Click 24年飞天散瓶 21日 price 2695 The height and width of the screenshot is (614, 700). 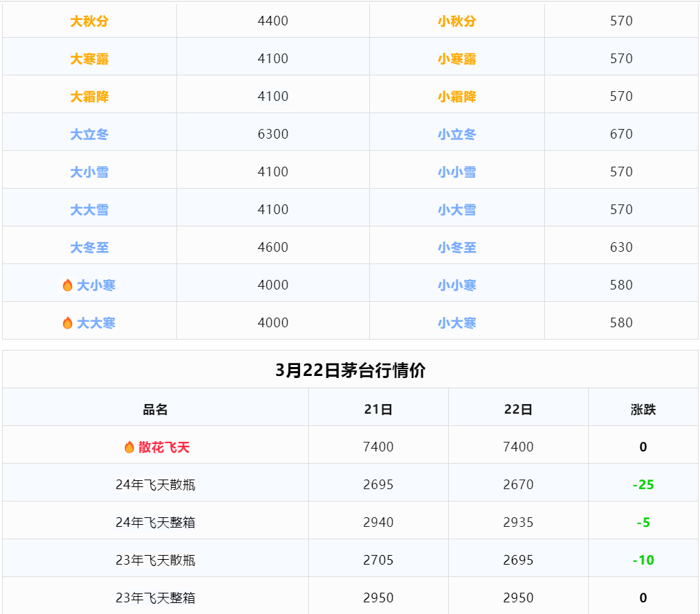pos(378,484)
